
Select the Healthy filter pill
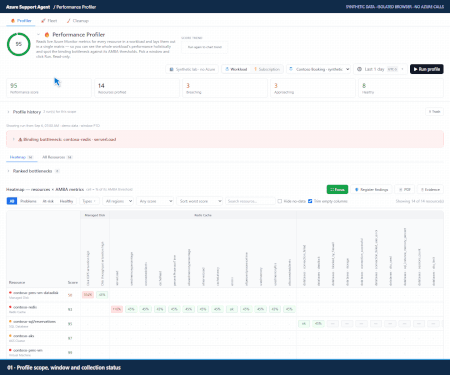point(66,201)
